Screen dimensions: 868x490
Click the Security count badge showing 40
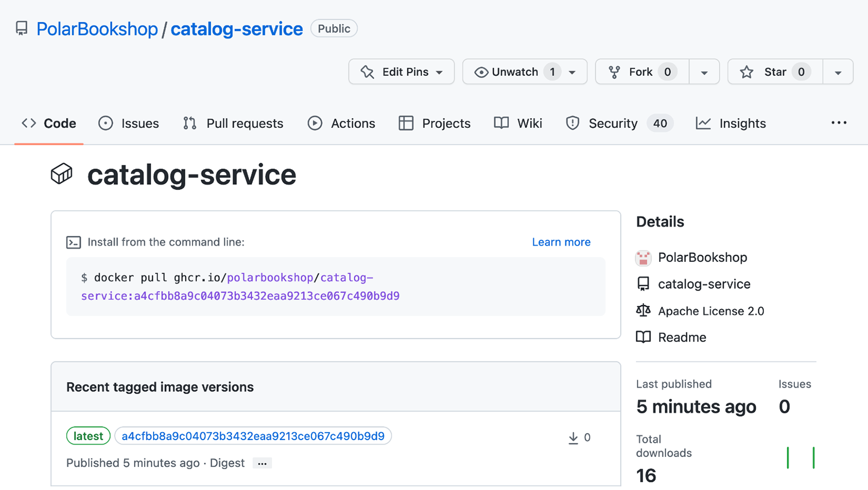point(660,124)
